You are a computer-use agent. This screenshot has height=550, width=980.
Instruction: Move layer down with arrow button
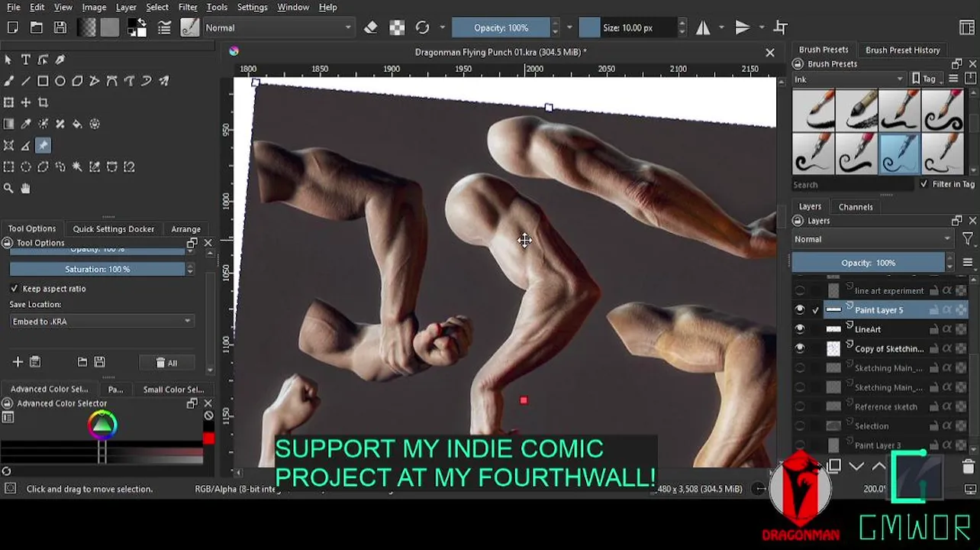tap(856, 466)
